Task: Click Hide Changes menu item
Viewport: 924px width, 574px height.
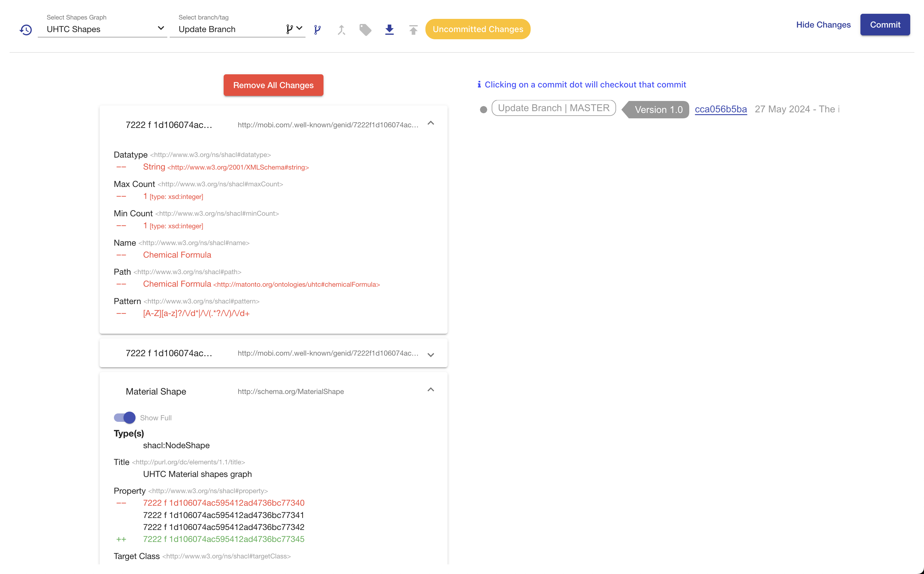Action: [x=823, y=25]
